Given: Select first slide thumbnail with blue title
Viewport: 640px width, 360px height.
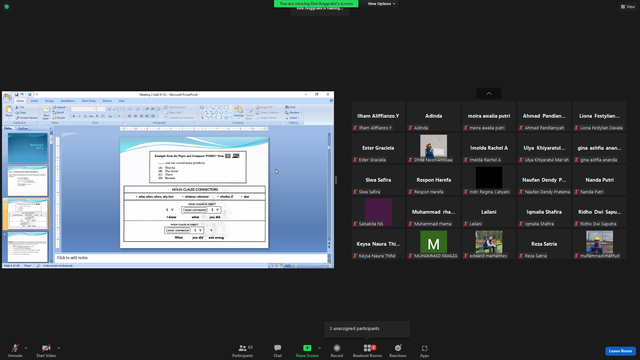Looking at the screenshot, I should (27, 148).
